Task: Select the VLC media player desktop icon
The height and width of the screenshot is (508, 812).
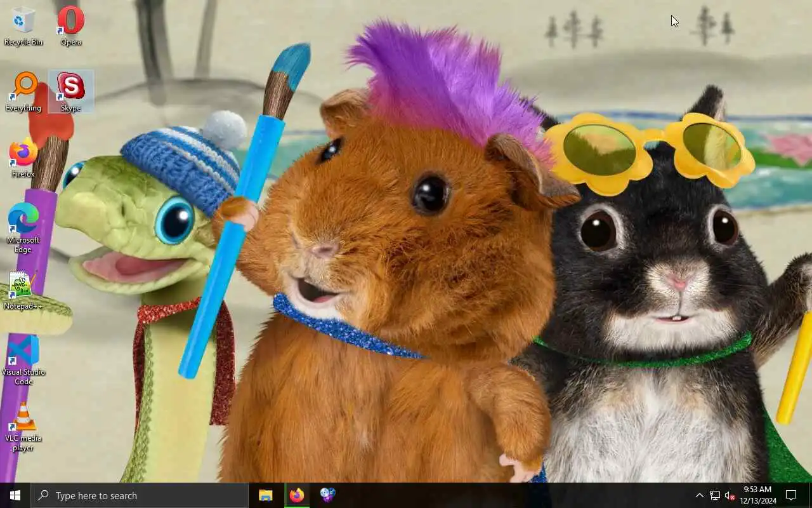Action: [x=23, y=427]
